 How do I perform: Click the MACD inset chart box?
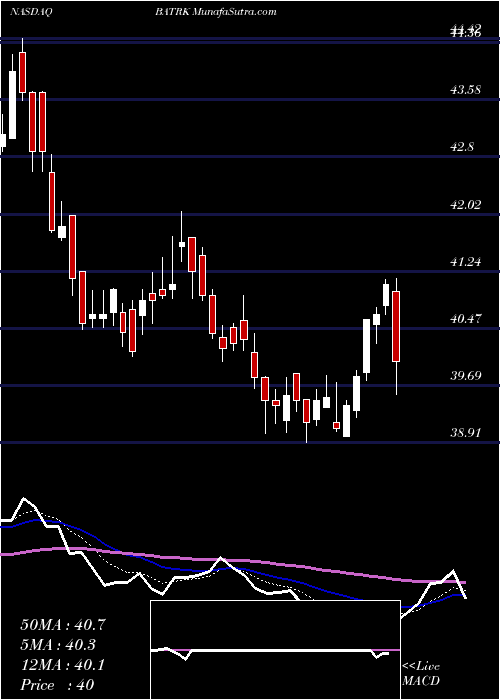[x=275, y=650]
